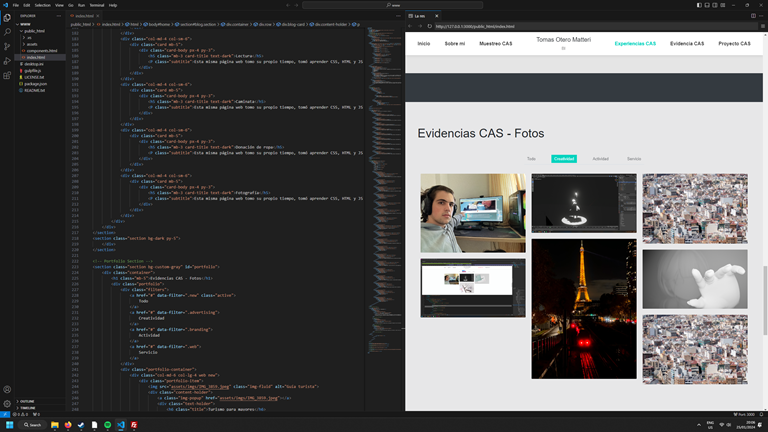Image resolution: width=768 pixels, height=432 pixels.
Task: Open the Terminal menu
Action: [96, 5]
